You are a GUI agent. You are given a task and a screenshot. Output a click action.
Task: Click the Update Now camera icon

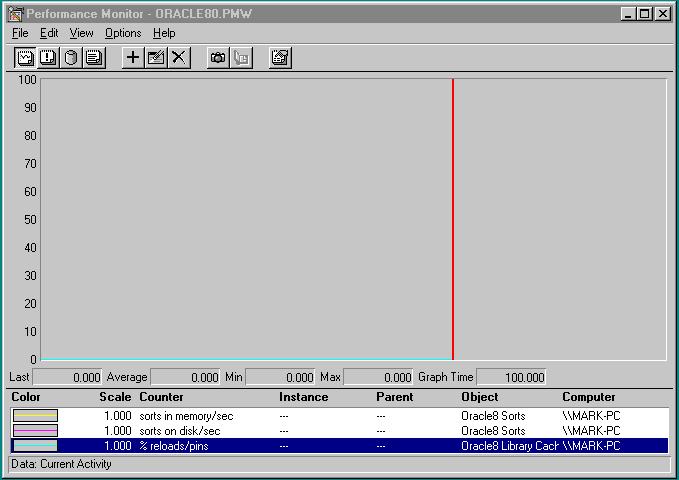[x=218, y=58]
